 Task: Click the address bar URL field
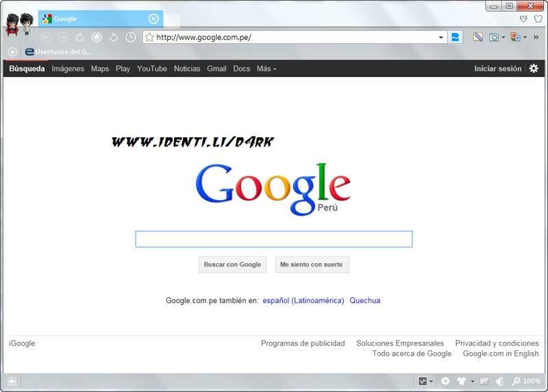[295, 37]
